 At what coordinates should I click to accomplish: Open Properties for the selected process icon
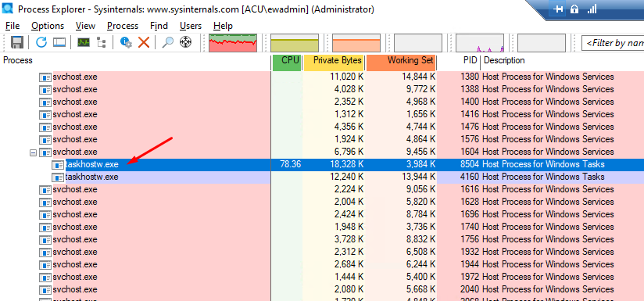[126, 42]
